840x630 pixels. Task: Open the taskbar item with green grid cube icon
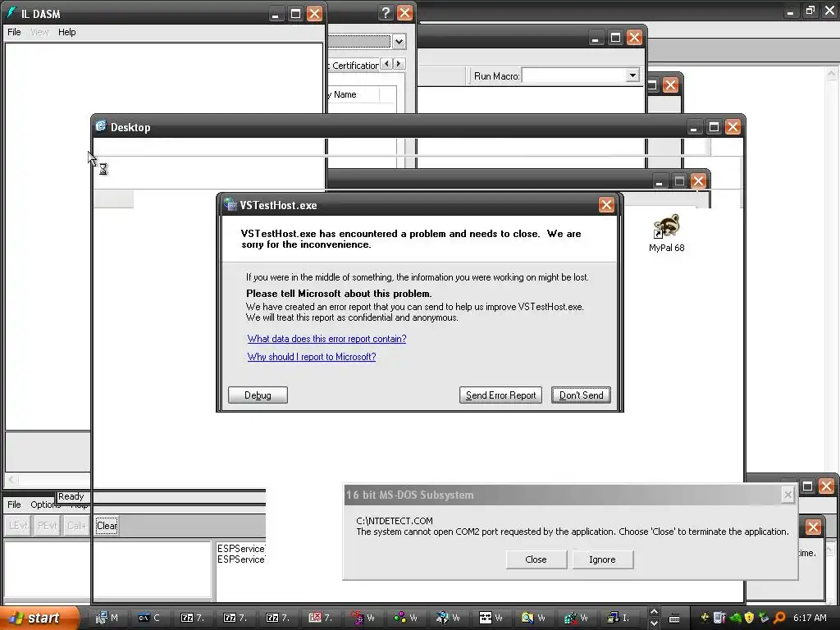point(577,618)
